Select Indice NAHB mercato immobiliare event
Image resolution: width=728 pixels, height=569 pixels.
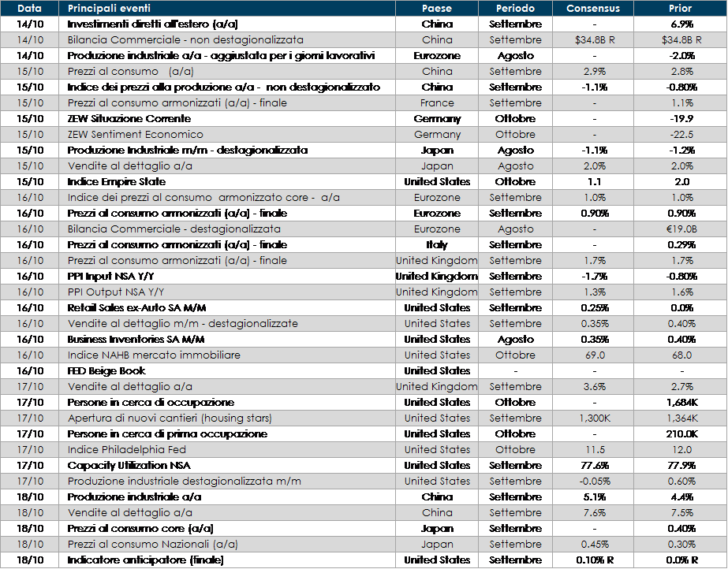tap(154, 355)
